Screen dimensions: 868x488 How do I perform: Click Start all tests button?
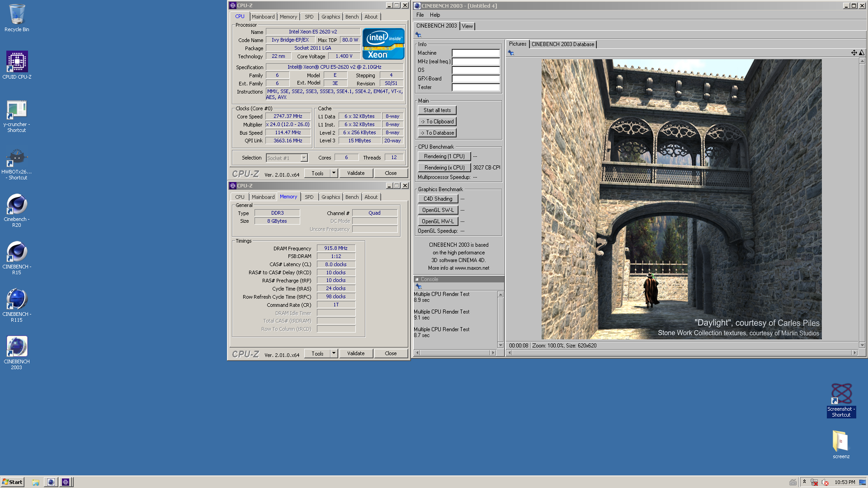pyautogui.click(x=437, y=110)
